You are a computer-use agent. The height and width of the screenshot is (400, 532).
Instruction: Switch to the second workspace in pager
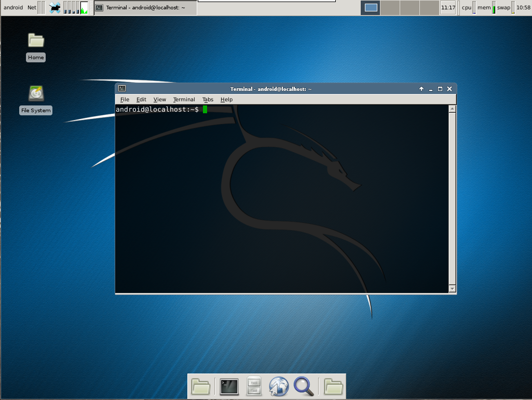(x=390, y=7)
